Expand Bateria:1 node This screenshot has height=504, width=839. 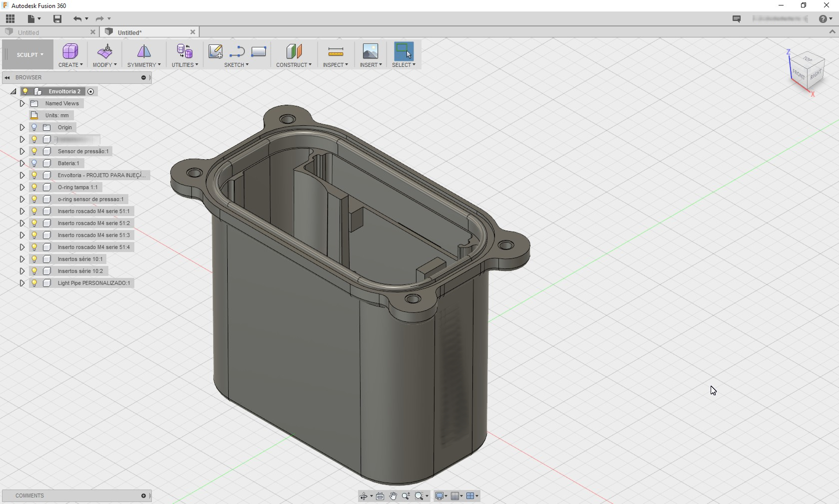[x=22, y=163]
